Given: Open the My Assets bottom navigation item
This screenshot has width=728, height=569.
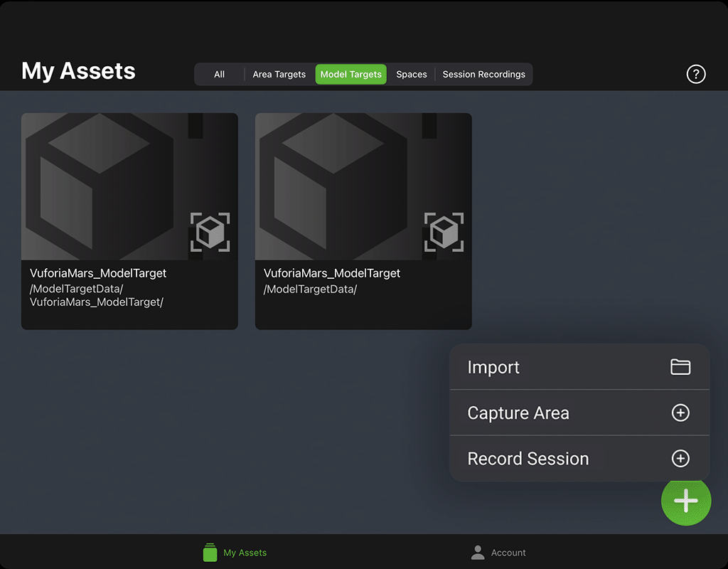Looking at the screenshot, I should [235, 552].
